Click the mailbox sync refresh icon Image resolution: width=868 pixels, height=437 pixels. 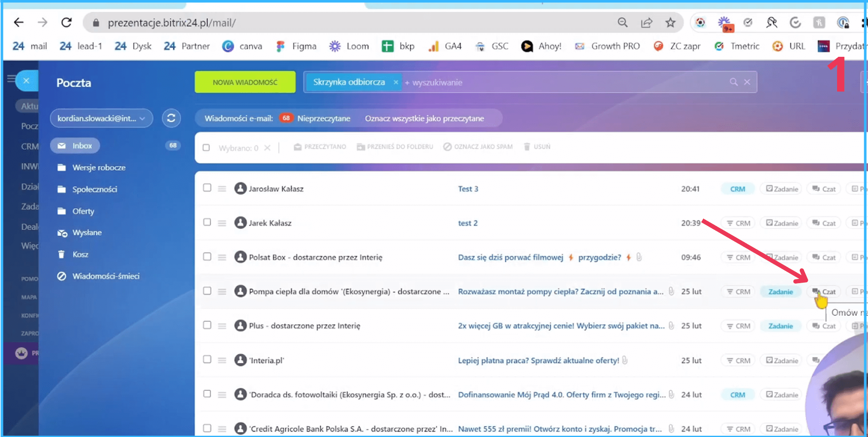pyautogui.click(x=171, y=118)
